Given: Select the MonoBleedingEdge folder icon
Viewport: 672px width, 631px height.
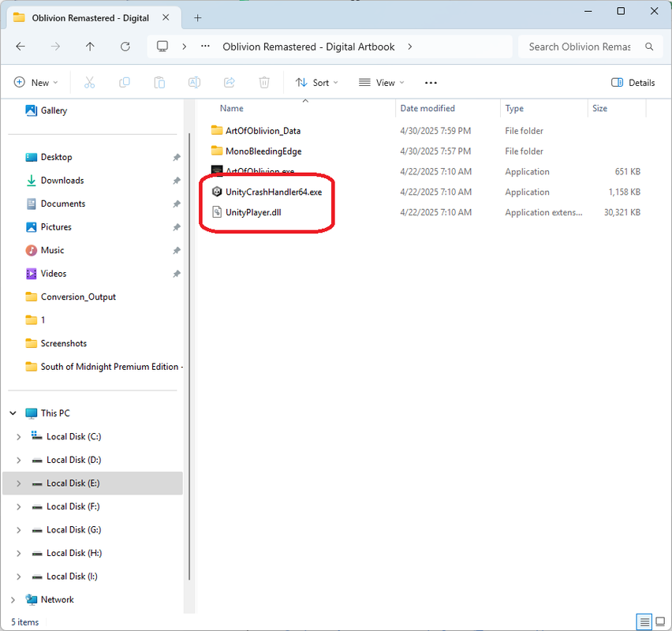Looking at the screenshot, I should click(x=217, y=151).
